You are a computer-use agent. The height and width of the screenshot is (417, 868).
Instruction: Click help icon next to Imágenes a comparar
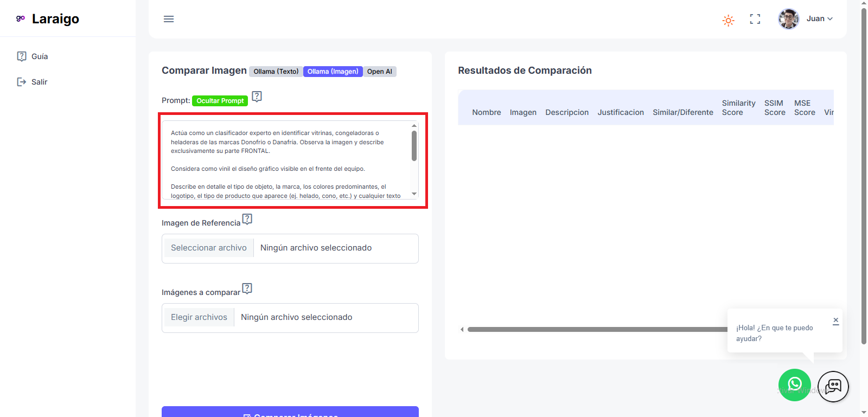[x=247, y=288]
